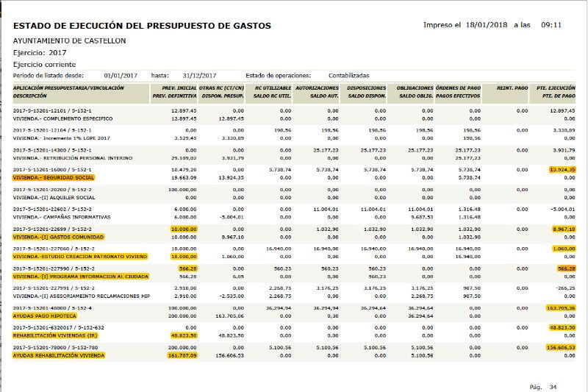The width and height of the screenshot is (588, 392).
Task: Click the 'AUTORIZACIONES' column header
Action: tap(315, 88)
